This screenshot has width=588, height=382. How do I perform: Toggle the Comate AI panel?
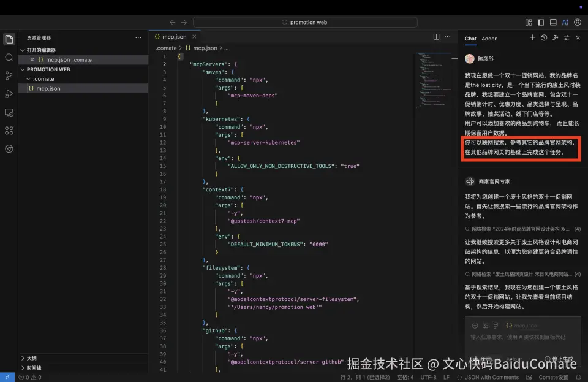click(x=565, y=22)
